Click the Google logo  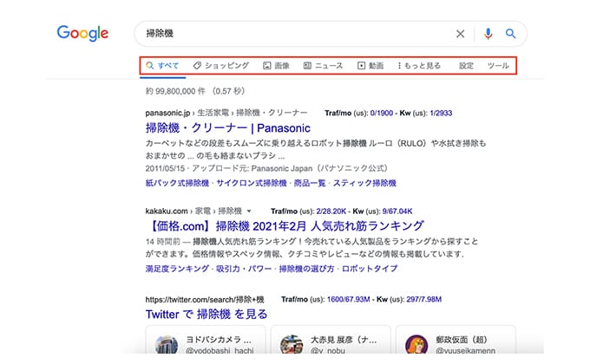[82, 33]
